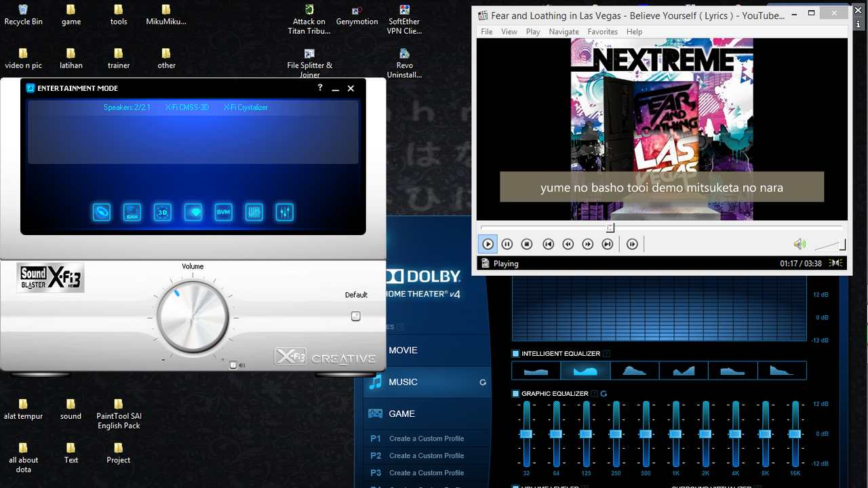This screenshot has height=488, width=868.
Task: Click the frame step button in media player
Action: point(632,244)
